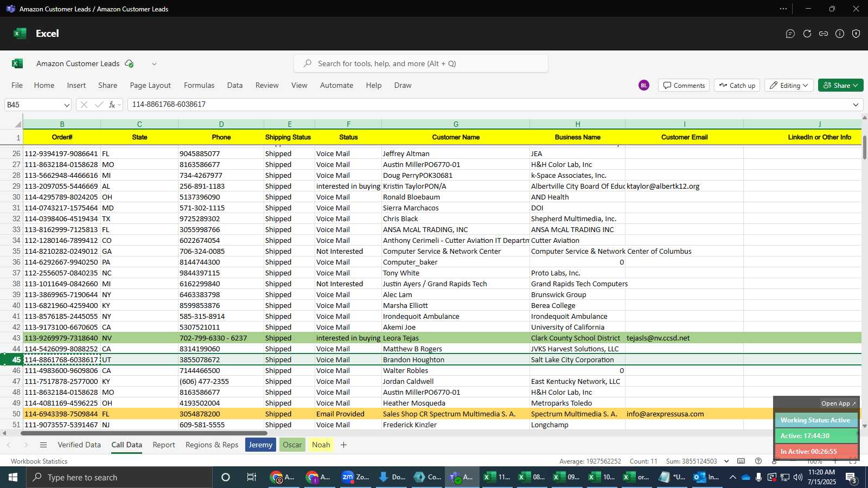Switch to the yellow Noah sheet tab
This screenshot has width=868, height=488.
click(321, 445)
